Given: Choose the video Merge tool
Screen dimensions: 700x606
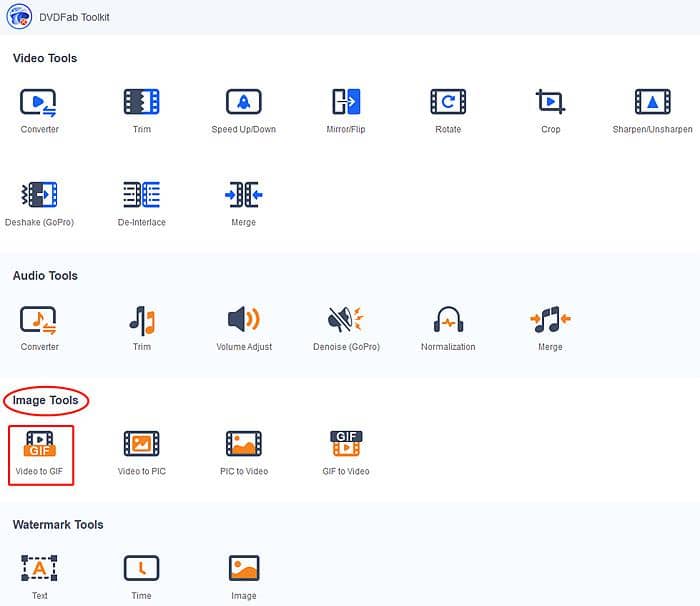Looking at the screenshot, I should pyautogui.click(x=243, y=204).
